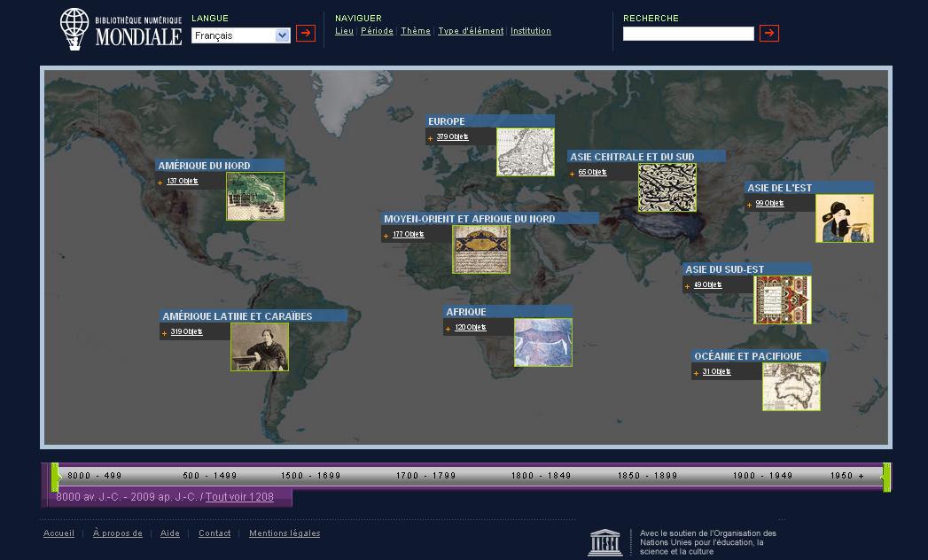Select the 1500 - 1699 timeline period

(x=311, y=475)
